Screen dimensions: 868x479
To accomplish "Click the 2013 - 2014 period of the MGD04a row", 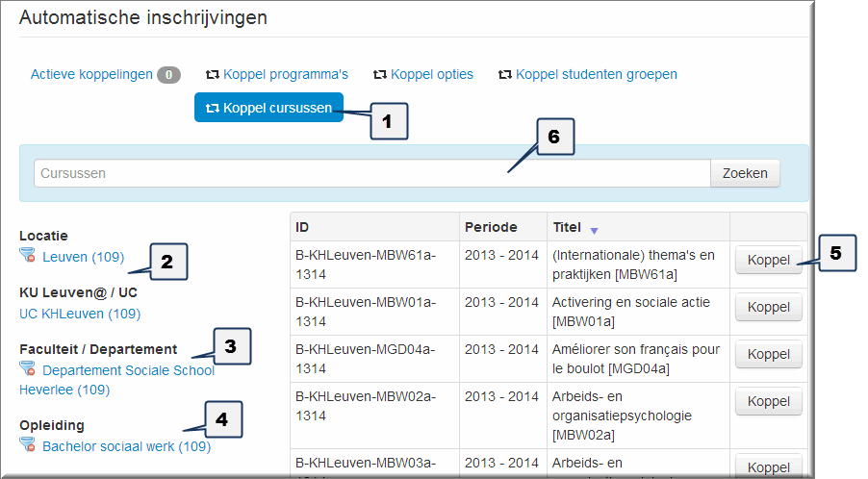I will click(501, 349).
